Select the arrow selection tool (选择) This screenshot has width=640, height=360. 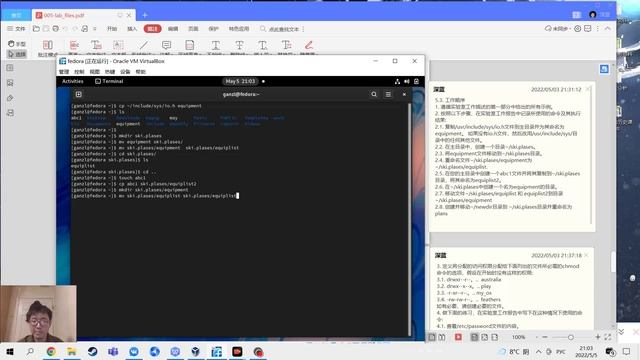17,54
